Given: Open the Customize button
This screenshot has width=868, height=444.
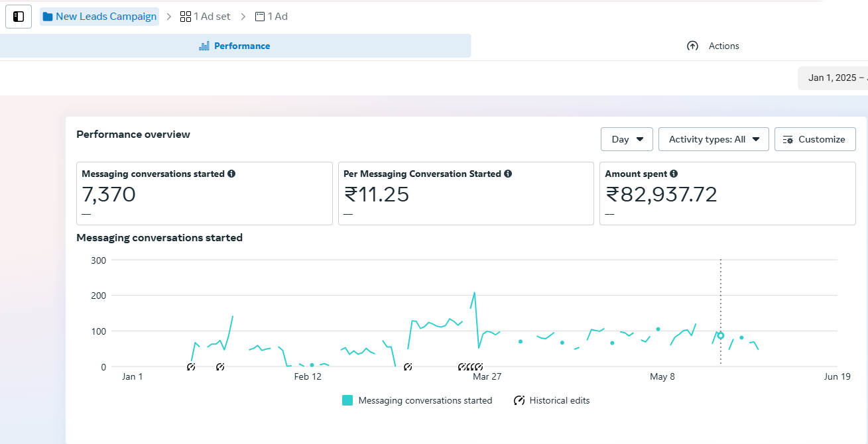Looking at the screenshot, I should pos(815,139).
